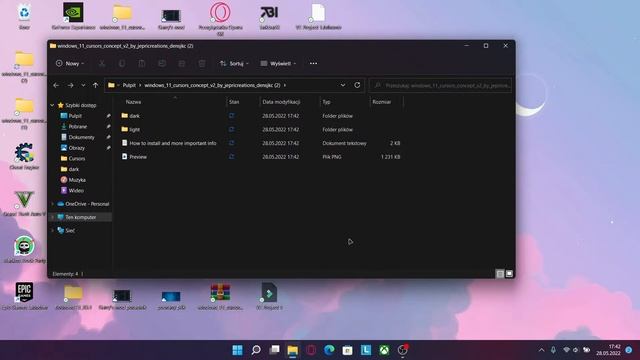640x360 pixels.
Task: Select Sieć in the navigation pane
Action: [x=66, y=230]
